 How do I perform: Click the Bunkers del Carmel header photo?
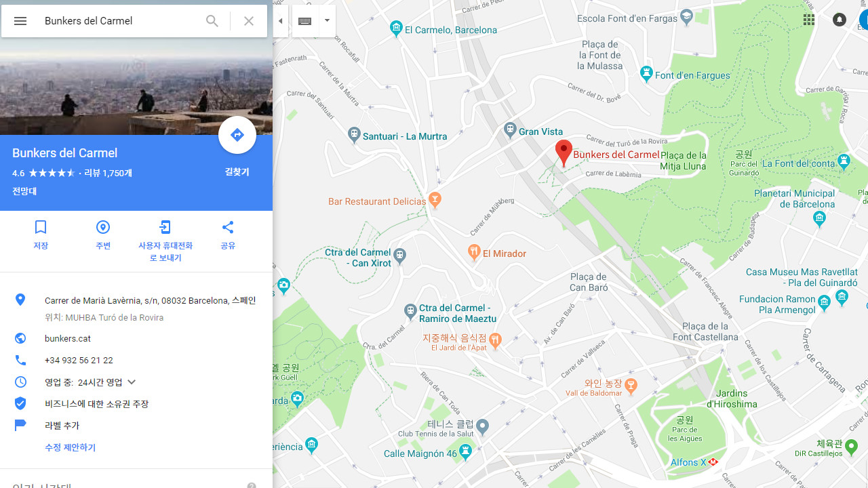click(x=136, y=88)
